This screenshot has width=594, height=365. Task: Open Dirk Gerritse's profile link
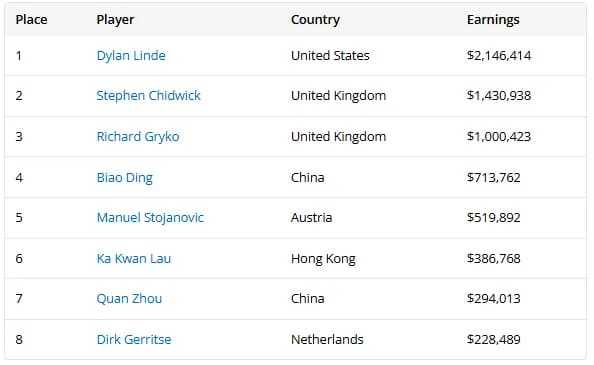point(134,340)
